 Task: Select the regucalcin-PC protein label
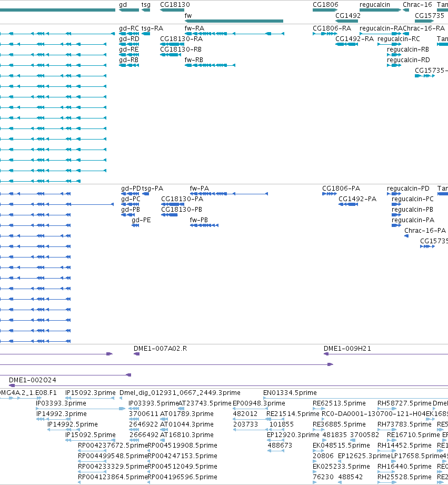click(413, 199)
